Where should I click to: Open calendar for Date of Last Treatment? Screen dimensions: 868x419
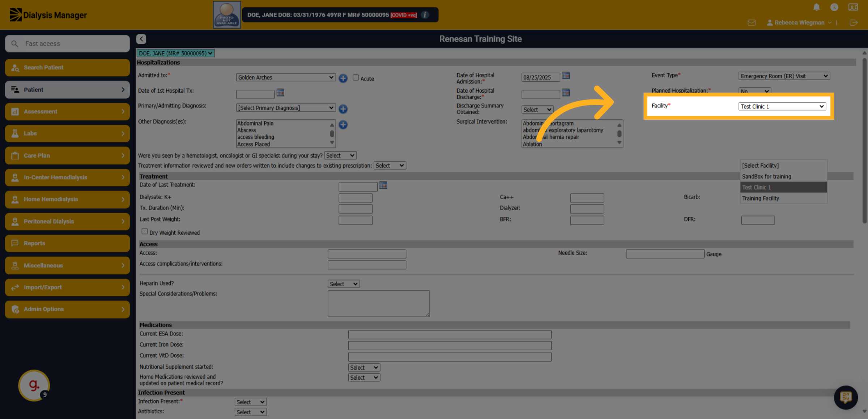[383, 185]
